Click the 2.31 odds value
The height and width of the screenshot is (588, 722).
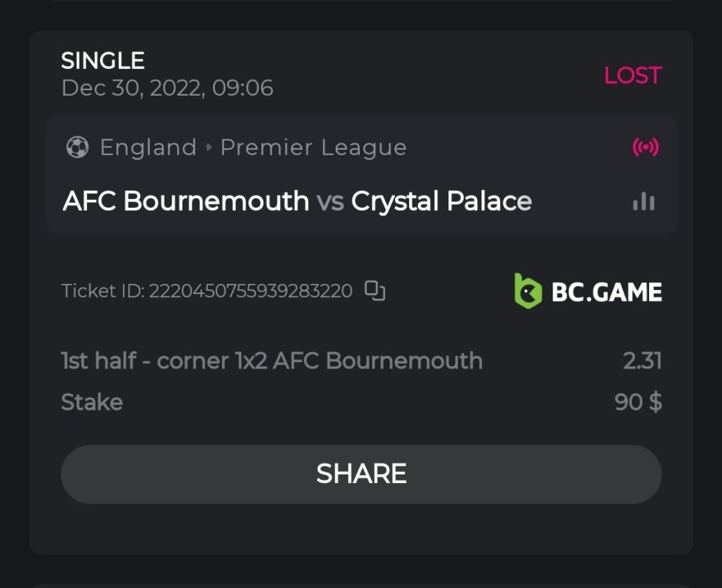coord(642,361)
